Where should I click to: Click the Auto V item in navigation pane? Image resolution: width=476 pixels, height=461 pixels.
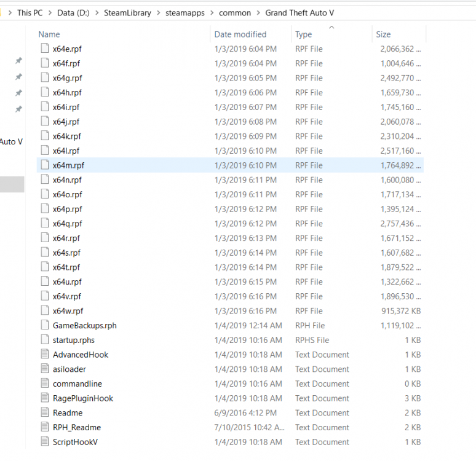pyautogui.click(x=11, y=142)
